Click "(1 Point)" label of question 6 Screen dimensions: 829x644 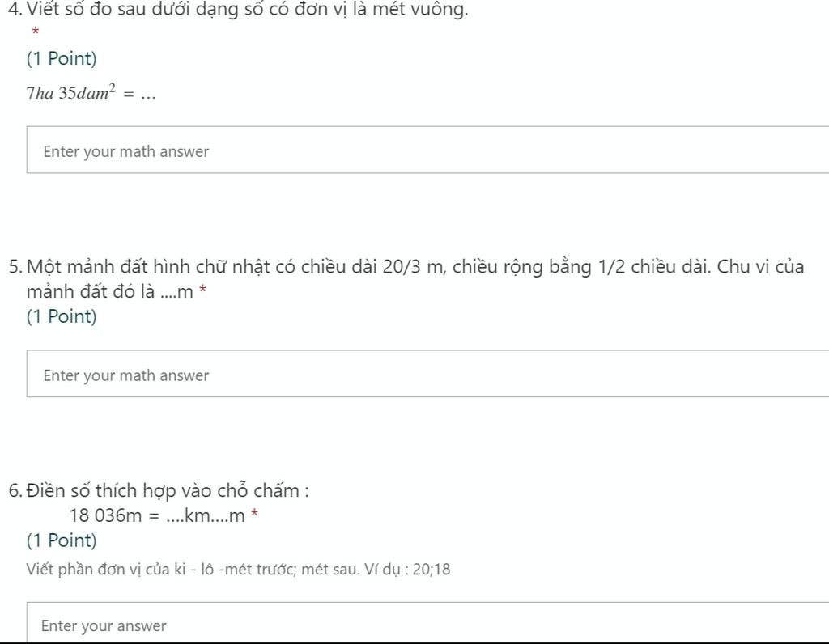coord(62,540)
